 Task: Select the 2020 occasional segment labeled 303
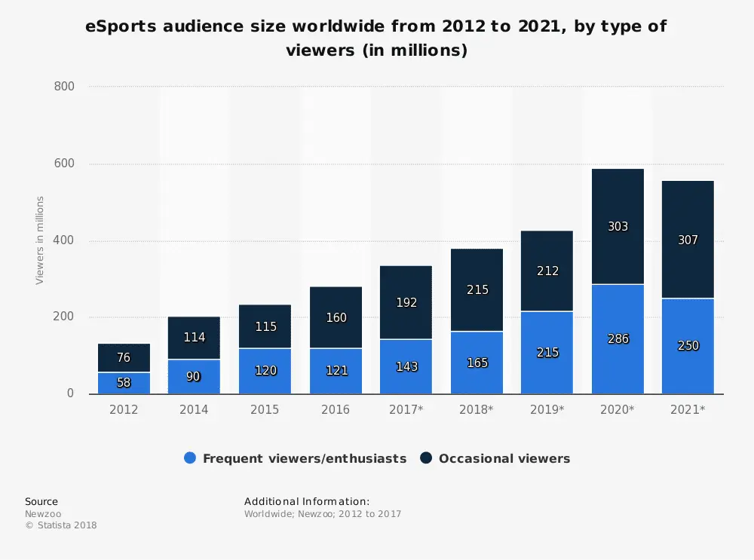coord(618,226)
